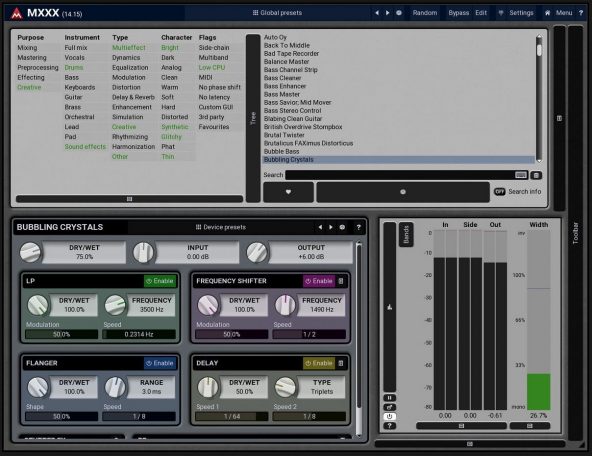Expand the vertical Toolbar panel
The image size is (592, 456).
tap(575, 233)
